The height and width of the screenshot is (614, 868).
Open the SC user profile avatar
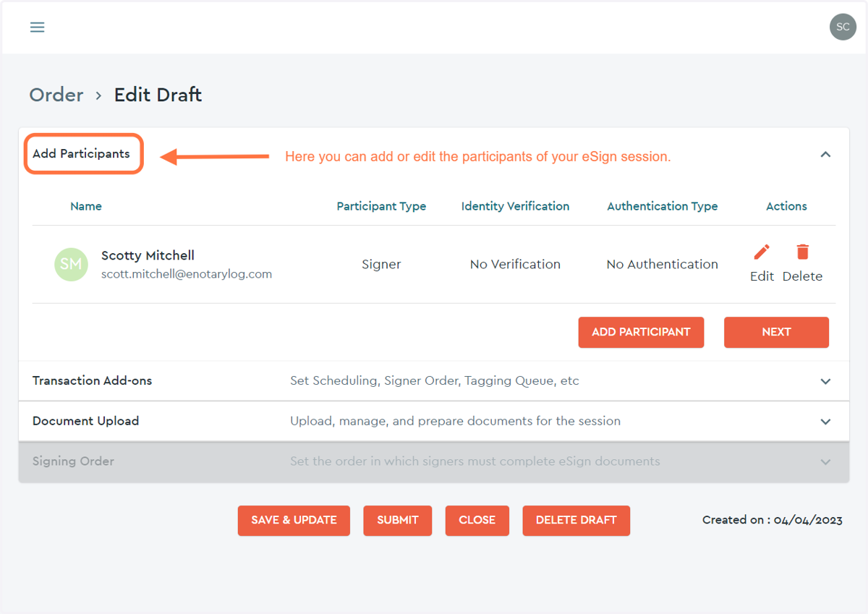pyautogui.click(x=843, y=27)
